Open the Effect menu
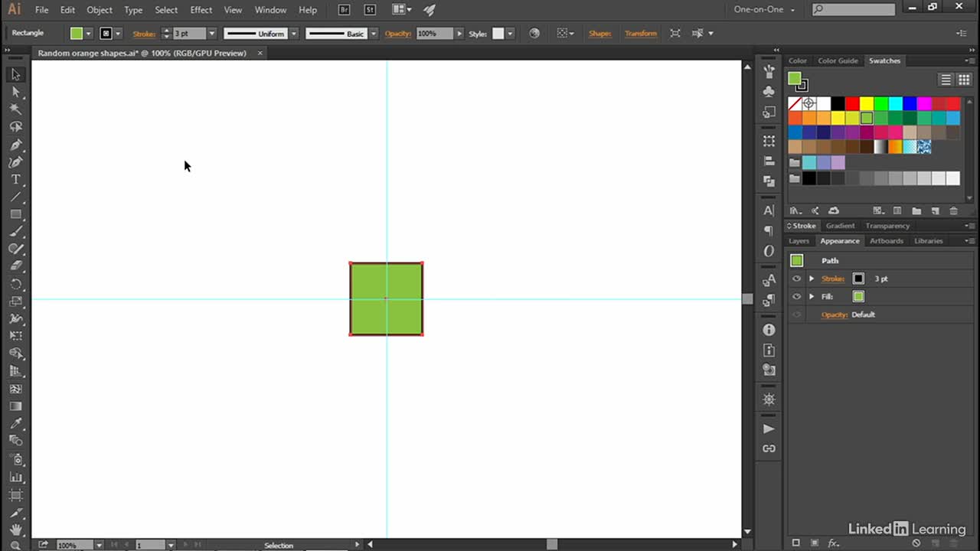 [x=201, y=10]
